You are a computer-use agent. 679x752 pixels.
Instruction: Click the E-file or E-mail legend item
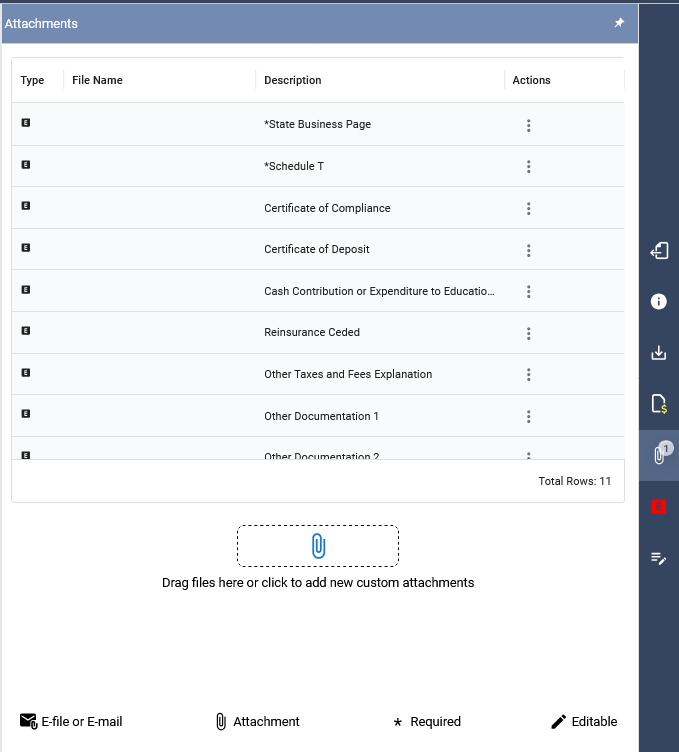71,721
